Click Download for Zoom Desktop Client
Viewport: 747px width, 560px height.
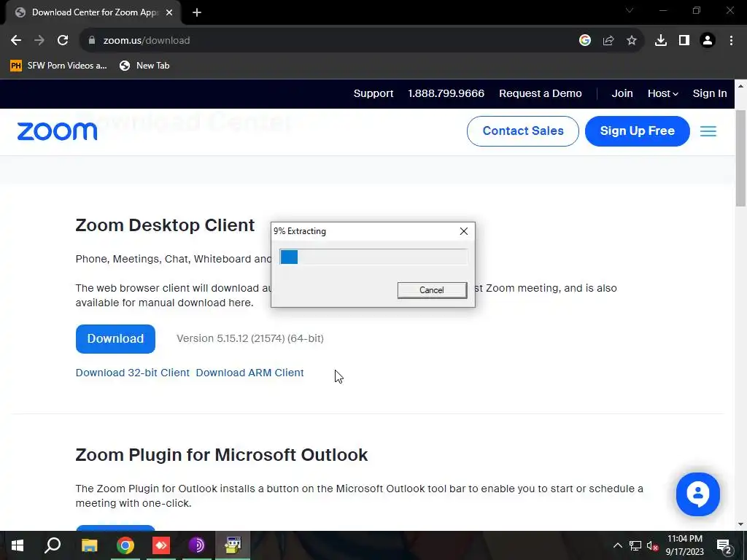click(x=115, y=338)
